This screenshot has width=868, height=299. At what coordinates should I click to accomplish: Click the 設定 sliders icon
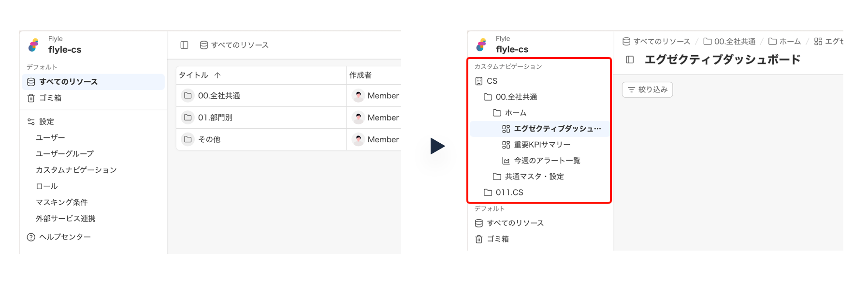click(x=31, y=122)
